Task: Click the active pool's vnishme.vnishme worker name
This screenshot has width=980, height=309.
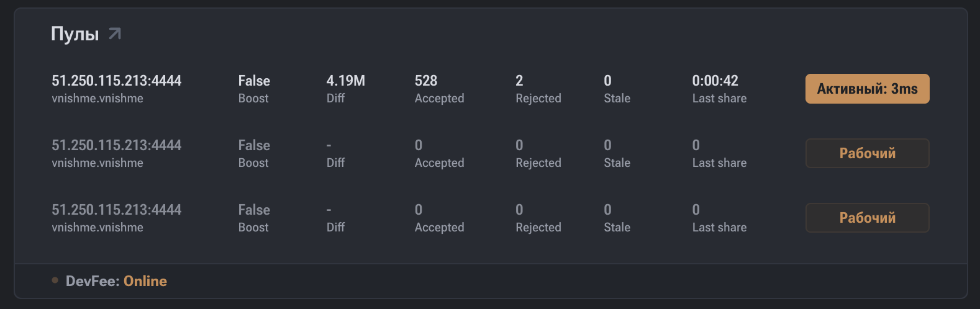Action: pos(98,99)
